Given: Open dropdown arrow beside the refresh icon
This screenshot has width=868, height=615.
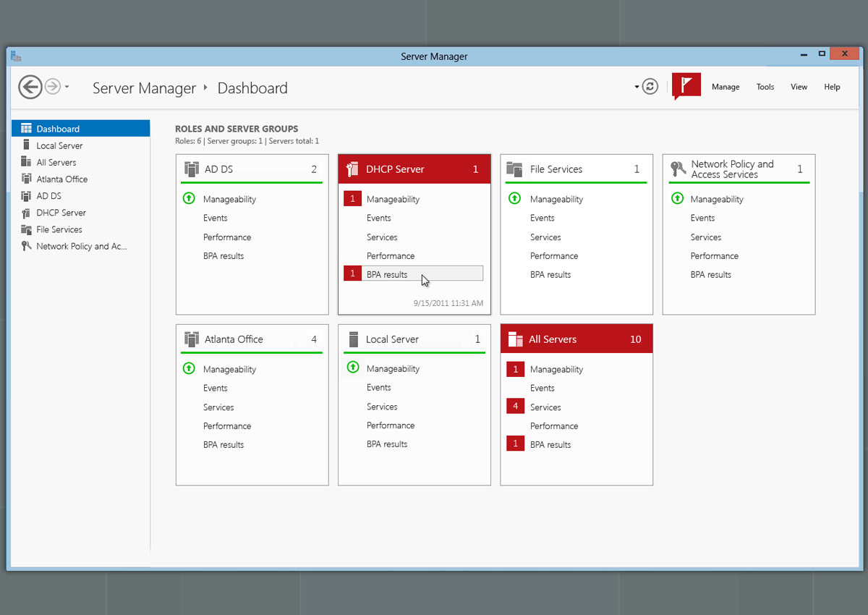Looking at the screenshot, I should tap(637, 87).
